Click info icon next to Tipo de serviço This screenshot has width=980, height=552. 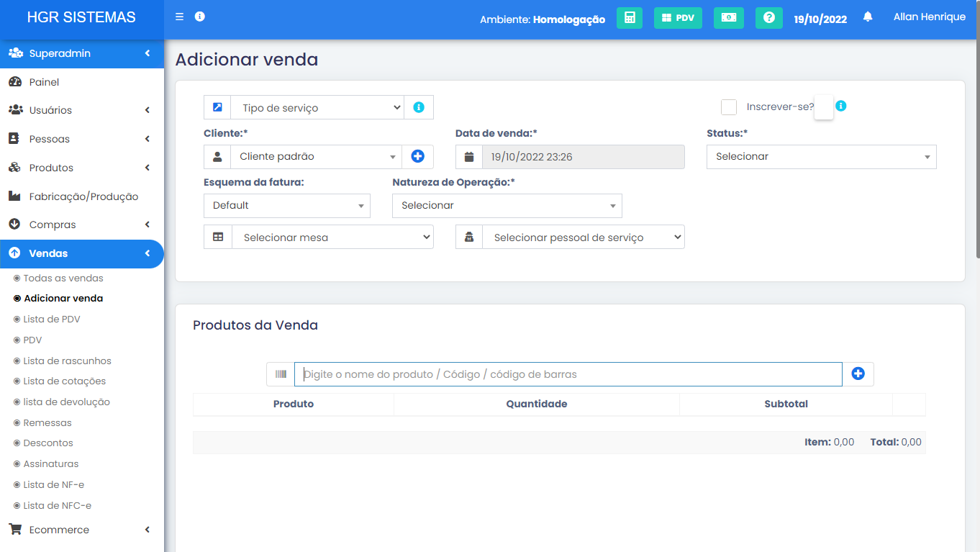point(419,107)
